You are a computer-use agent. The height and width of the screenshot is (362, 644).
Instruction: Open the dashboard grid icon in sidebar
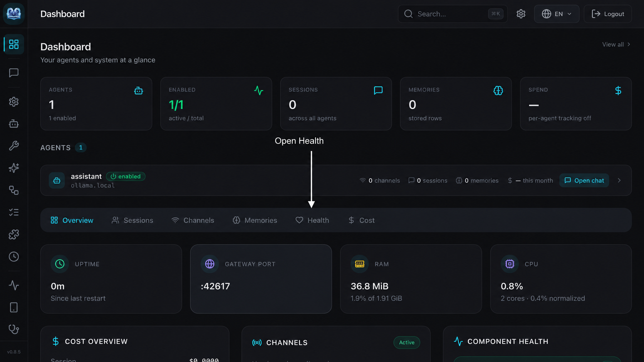[x=14, y=44]
